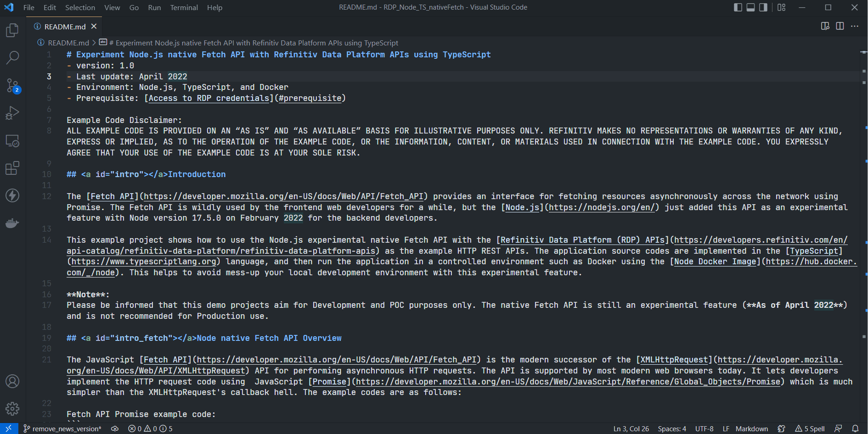Click the 'Introduction' heading text
This screenshot has width=868, height=434.
pos(197,174)
